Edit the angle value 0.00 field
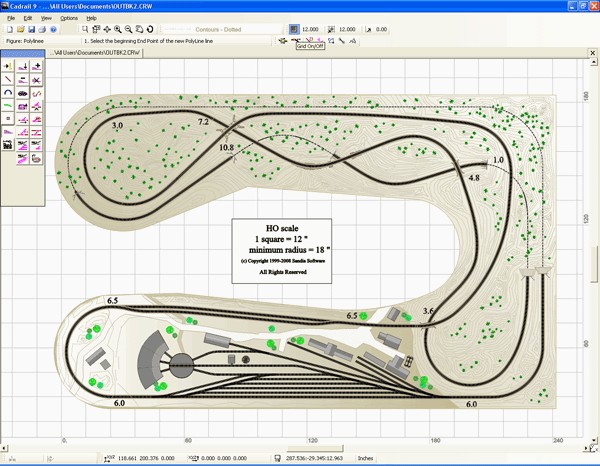Image resolution: width=600 pixels, height=466 pixels. (x=382, y=29)
